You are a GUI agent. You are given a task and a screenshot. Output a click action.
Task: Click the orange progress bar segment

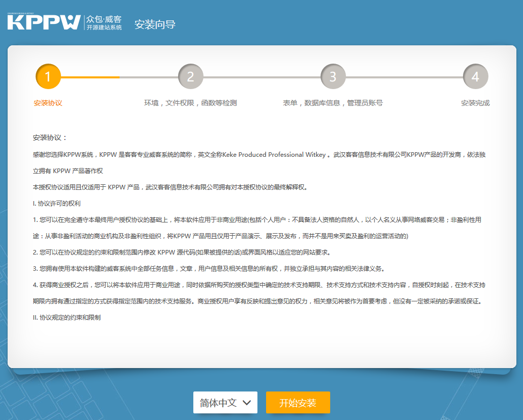click(x=90, y=77)
